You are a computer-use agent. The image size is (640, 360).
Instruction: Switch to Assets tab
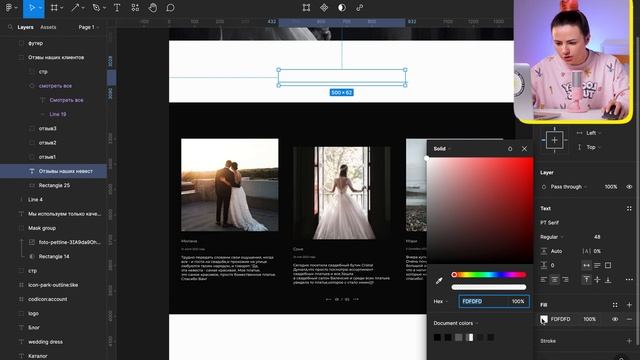(48, 27)
